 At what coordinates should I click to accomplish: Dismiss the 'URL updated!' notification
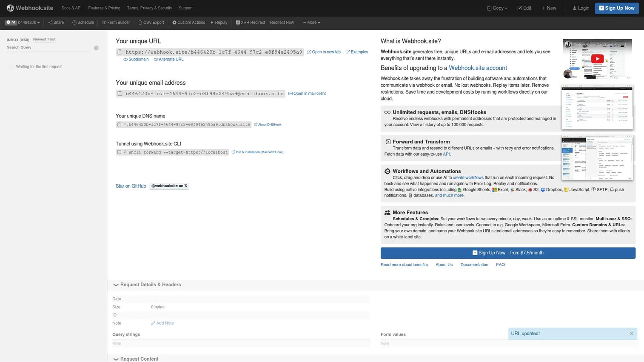(631, 333)
